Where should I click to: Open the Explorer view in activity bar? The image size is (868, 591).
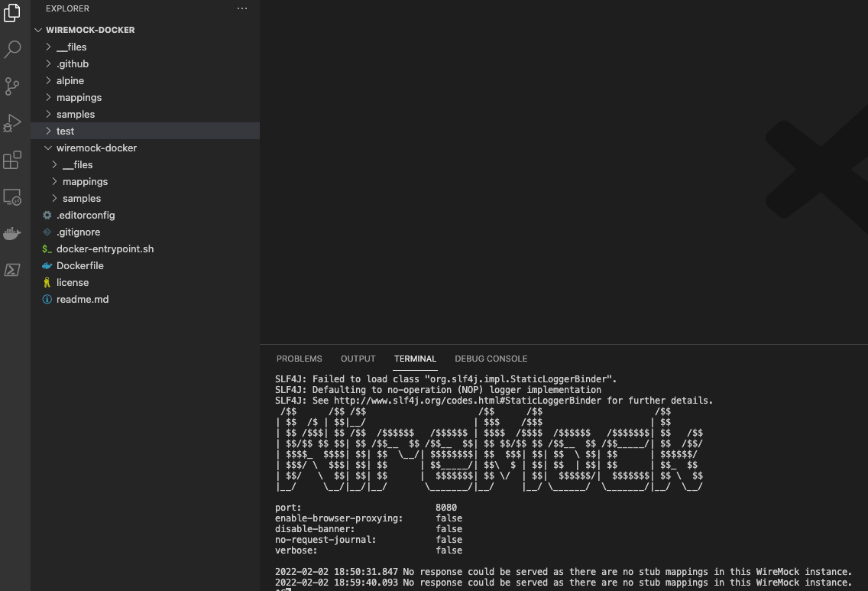(x=12, y=12)
